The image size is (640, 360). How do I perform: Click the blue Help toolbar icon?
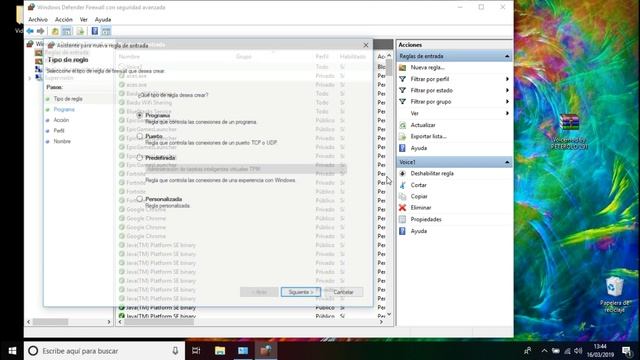tap(94, 31)
